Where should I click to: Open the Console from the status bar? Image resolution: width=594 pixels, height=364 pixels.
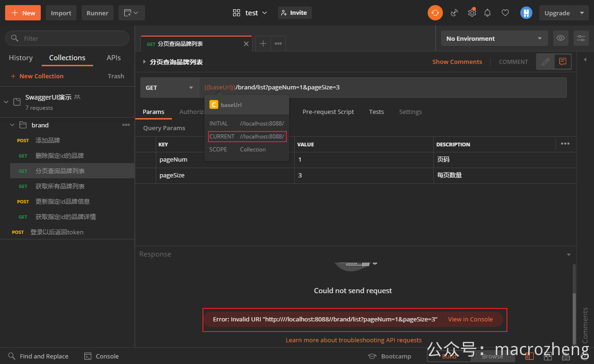tap(101, 356)
